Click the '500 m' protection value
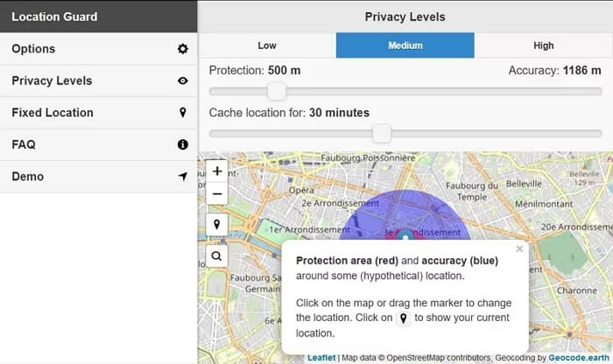The height and width of the screenshot is (364, 613). 285,70
